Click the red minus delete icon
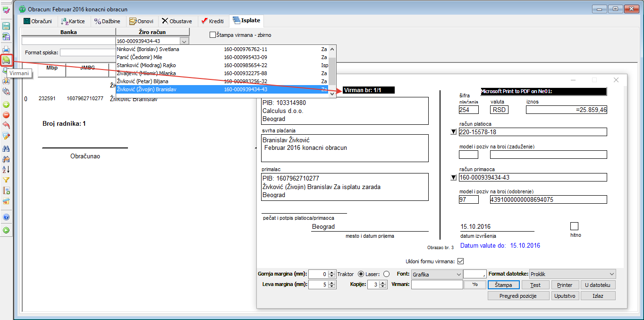The image size is (644, 320). (x=6, y=115)
